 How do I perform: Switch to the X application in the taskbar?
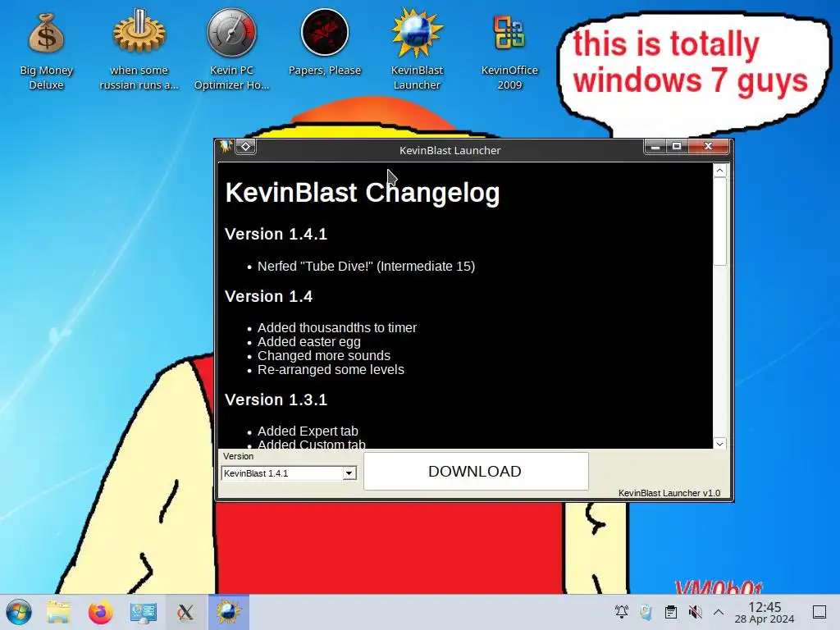pyautogui.click(x=185, y=612)
